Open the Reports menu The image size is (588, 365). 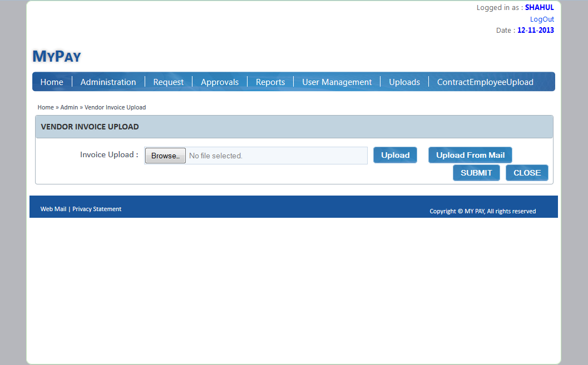(x=270, y=82)
